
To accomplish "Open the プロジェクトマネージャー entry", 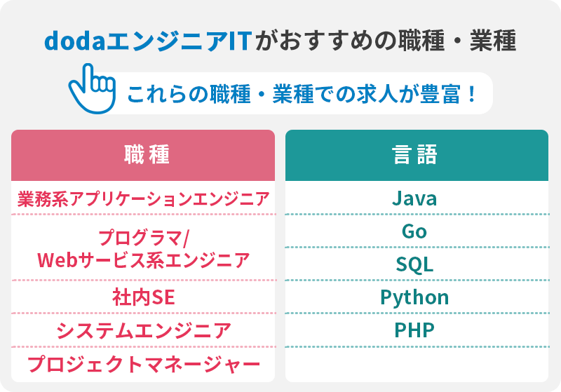I will 143,365.
